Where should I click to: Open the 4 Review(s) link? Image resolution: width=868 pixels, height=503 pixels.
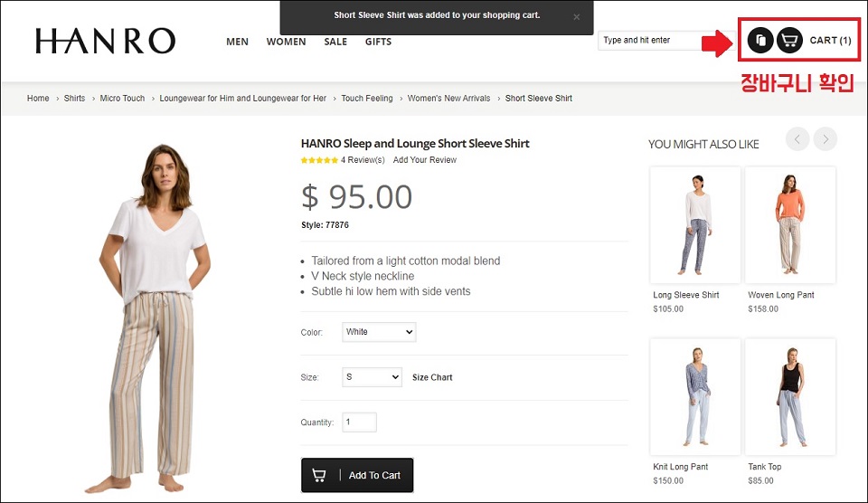click(363, 160)
